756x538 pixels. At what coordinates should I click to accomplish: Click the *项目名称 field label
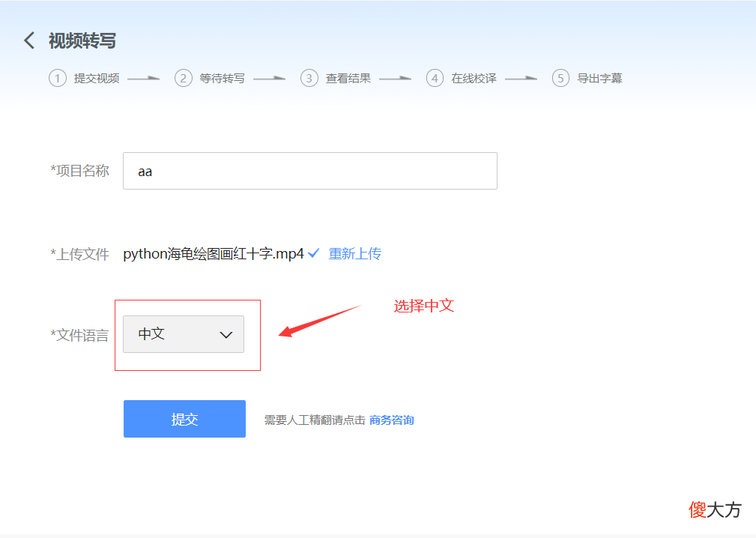[x=79, y=171]
